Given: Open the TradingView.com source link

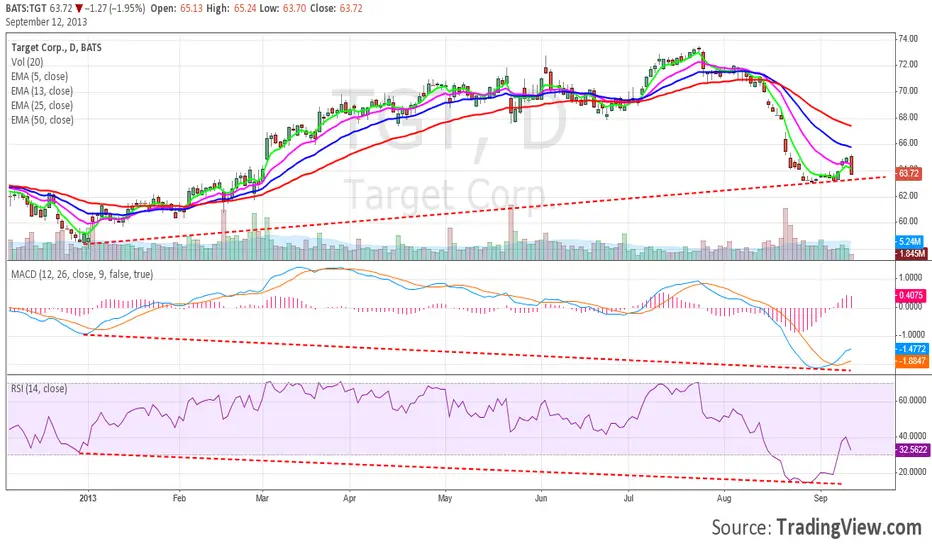Looking at the screenshot, I should [849, 527].
